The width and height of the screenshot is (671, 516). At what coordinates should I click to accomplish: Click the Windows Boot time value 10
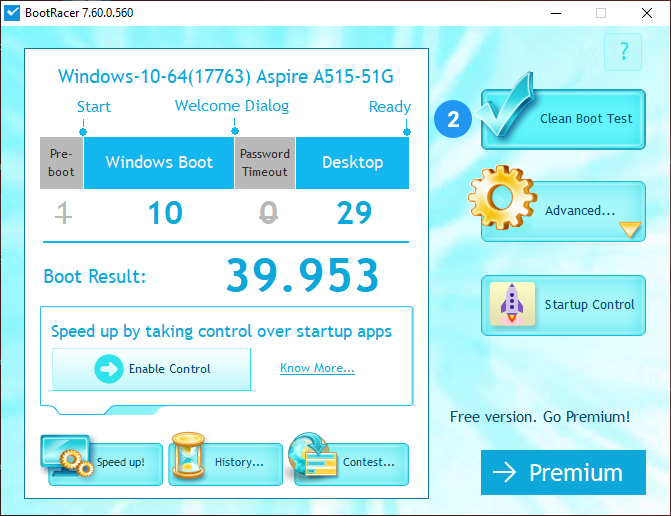[x=165, y=213]
